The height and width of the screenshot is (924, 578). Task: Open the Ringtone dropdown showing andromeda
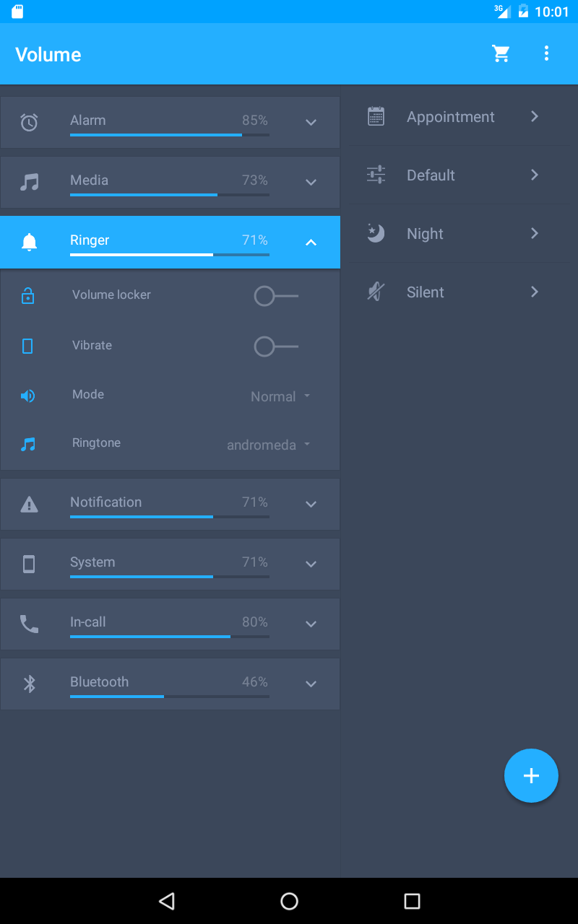tap(269, 445)
